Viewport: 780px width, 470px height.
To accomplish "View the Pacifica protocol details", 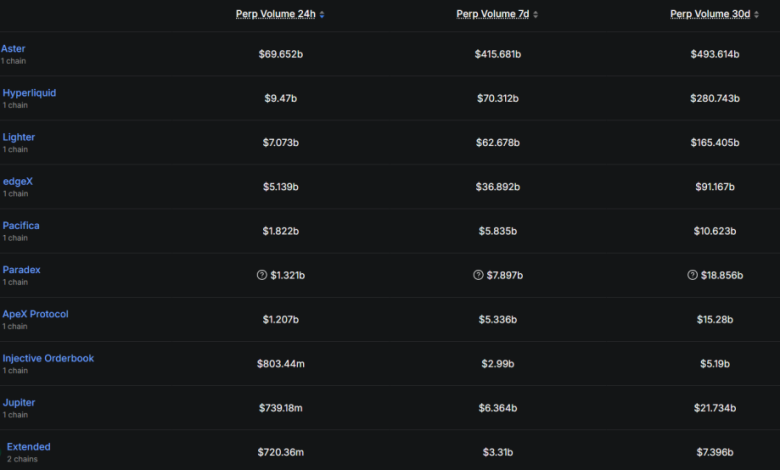I will click(x=21, y=226).
